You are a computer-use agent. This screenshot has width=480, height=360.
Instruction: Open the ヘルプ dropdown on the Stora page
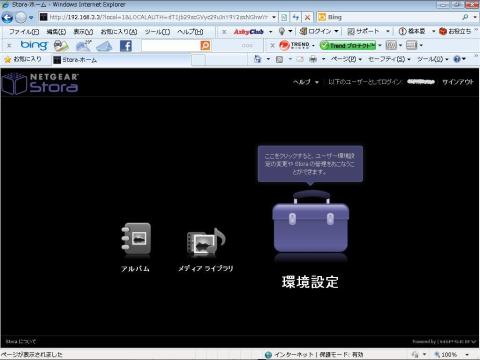(x=306, y=82)
